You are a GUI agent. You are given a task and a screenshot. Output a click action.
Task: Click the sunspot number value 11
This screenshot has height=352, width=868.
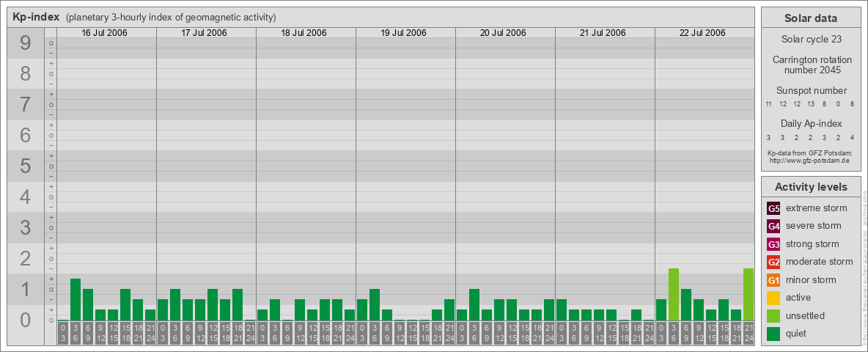[769, 104]
